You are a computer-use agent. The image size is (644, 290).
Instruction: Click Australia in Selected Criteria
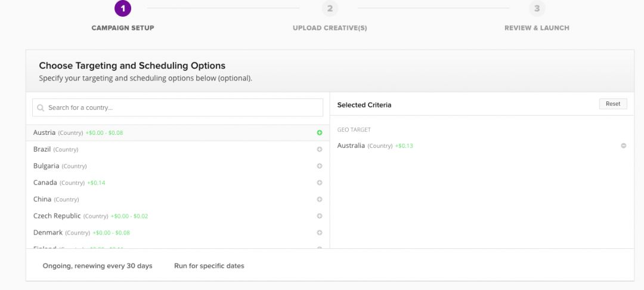[x=351, y=146]
